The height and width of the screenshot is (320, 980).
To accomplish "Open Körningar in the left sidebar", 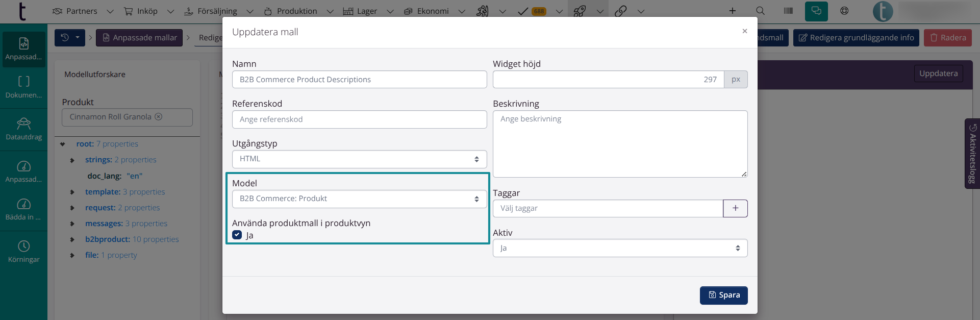I will click(23, 252).
